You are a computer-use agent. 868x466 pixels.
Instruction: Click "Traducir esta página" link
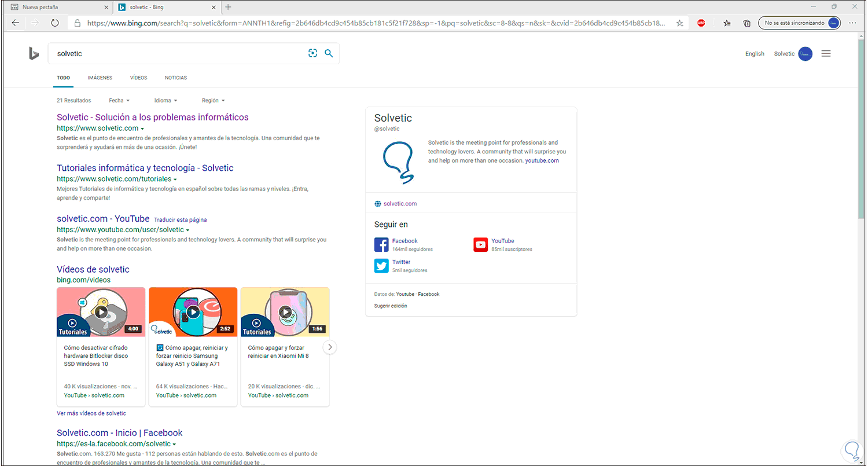click(180, 220)
